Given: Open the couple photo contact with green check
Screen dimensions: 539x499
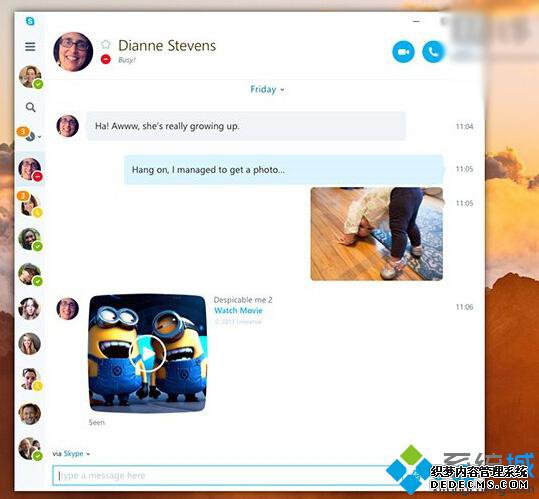Looking at the screenshot, I should coord(30,449).
